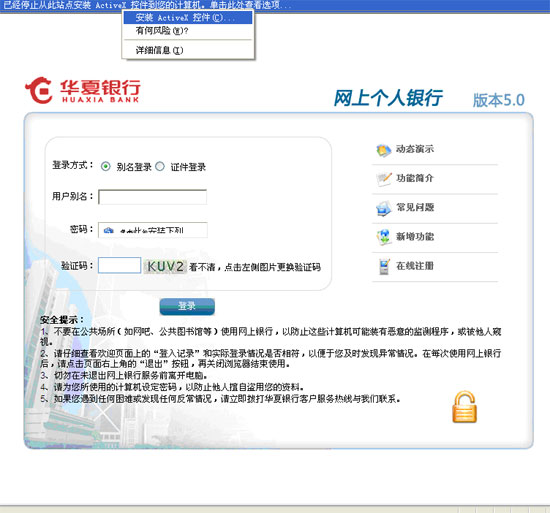Click the 在线注册 phone icon
550x513 pixels.
pos(384,266)
